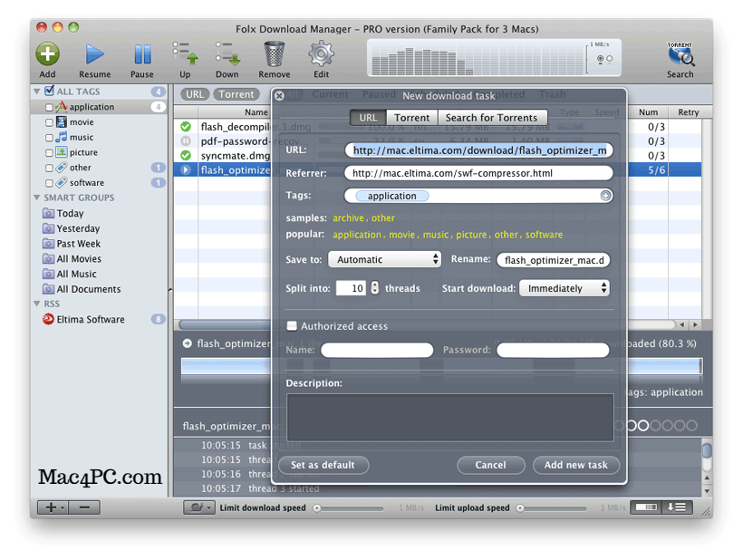Click paused status icon of pdf-password task
This screenshot has width=743, height=560.
tap(186, 141)
